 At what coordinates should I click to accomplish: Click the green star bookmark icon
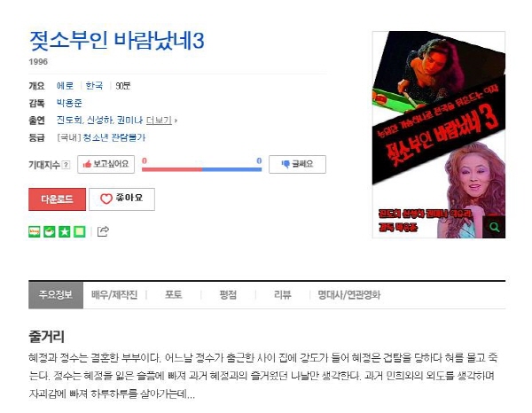coord(65,231)
